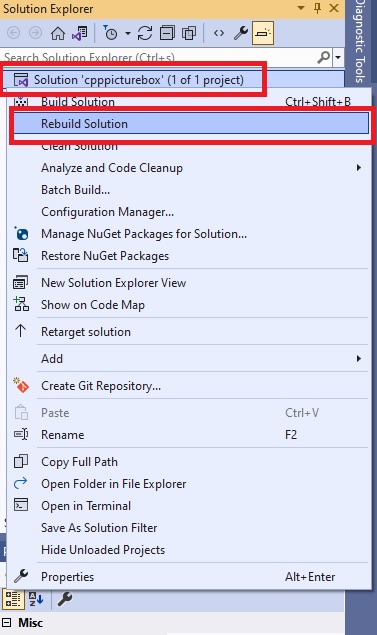Click in the Search Solution Explorer field
Viewport: 377px width, 635px height.
point(160,58)
